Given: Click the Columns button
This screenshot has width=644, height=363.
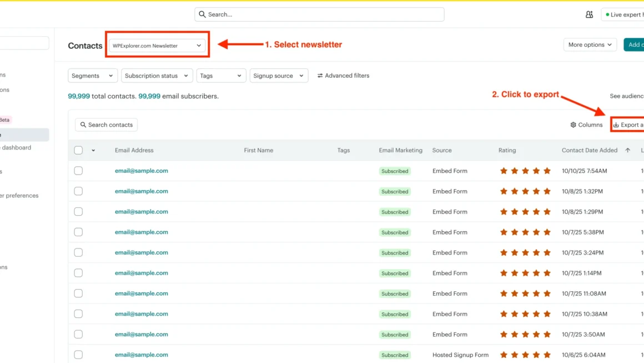Looking at the screenshot, I should click(586, 125).
